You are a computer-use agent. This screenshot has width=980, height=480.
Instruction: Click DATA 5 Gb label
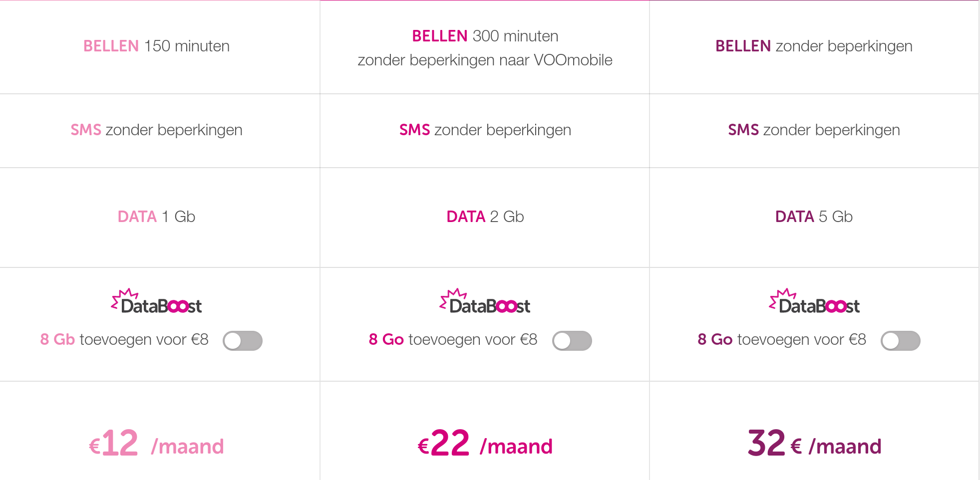point(814,217)
